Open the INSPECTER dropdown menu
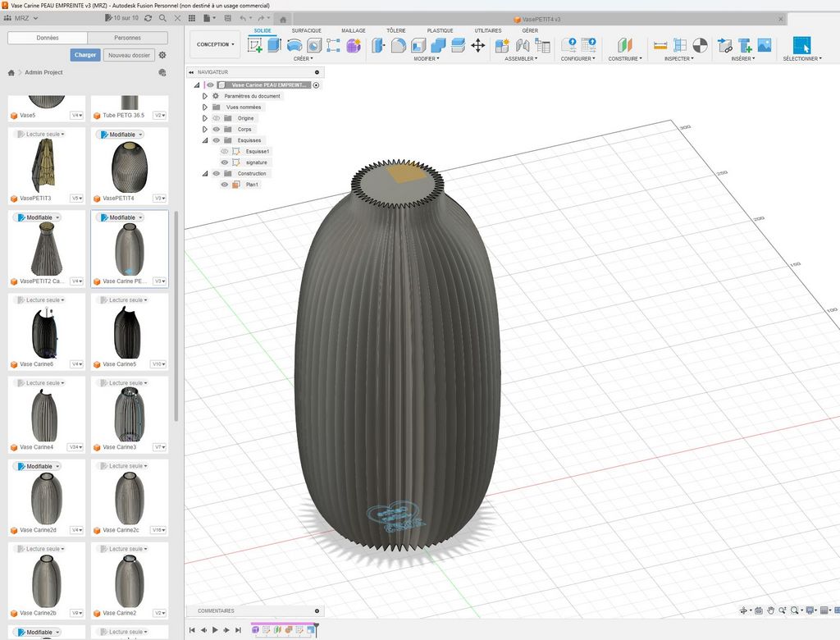Viewport: 840px width, 640px height. (678, 58)
